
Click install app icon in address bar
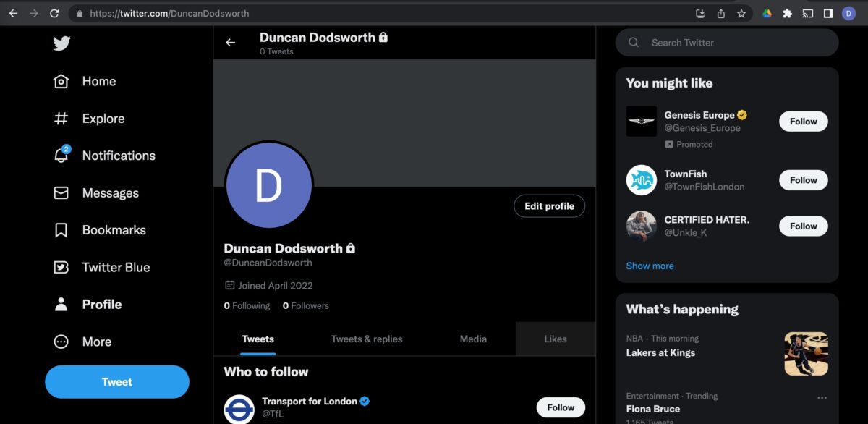(x=700, y=13)
